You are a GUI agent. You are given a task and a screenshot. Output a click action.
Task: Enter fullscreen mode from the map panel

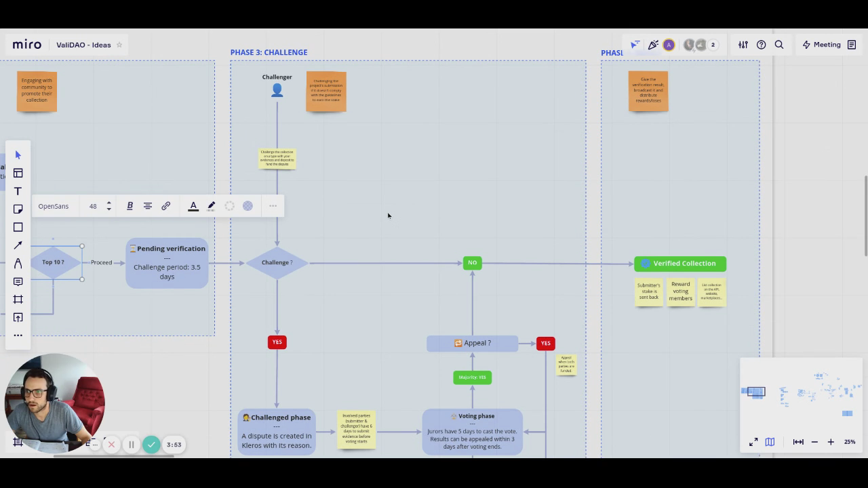tap(753, 442)
